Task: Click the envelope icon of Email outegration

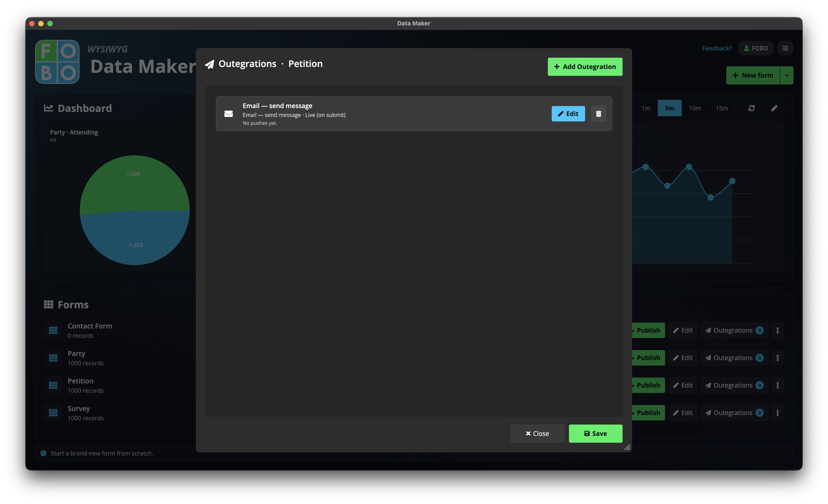Action: coord(229,114)
